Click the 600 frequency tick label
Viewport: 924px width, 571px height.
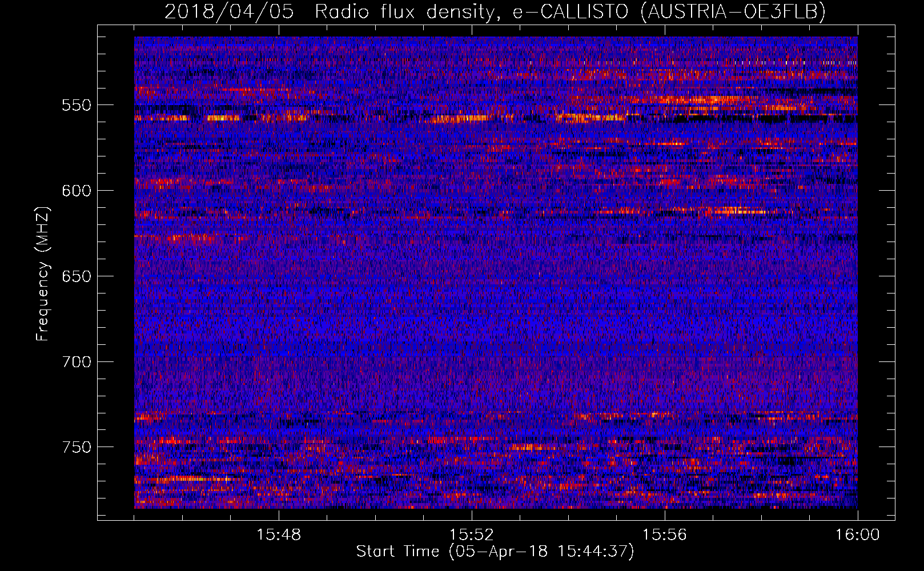[77, 191]
